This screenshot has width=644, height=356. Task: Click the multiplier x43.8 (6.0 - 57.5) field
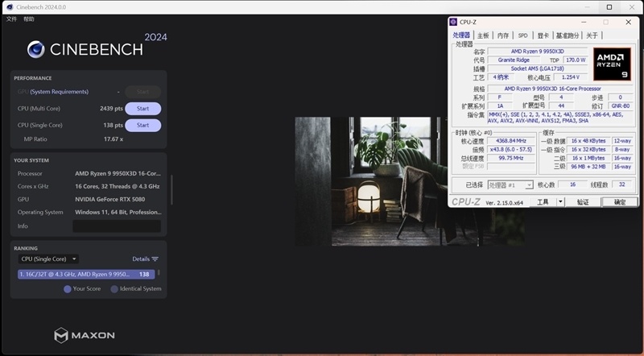point(511,150)
